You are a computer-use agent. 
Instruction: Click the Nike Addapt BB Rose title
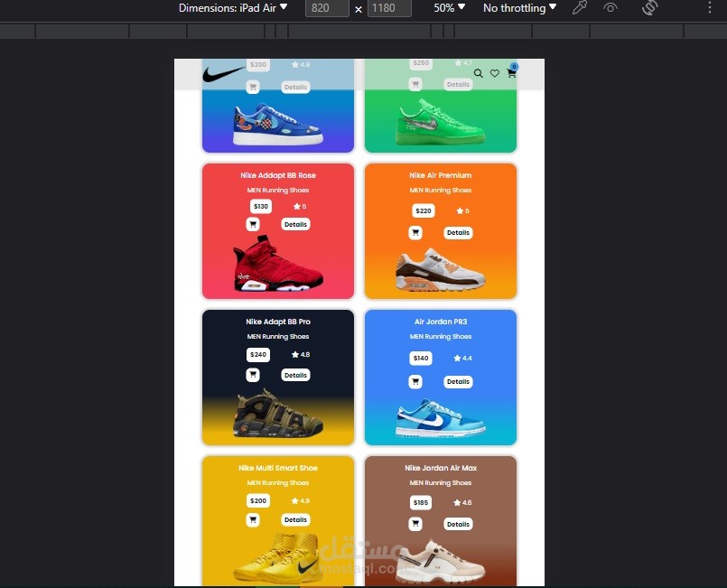point(278,175)
